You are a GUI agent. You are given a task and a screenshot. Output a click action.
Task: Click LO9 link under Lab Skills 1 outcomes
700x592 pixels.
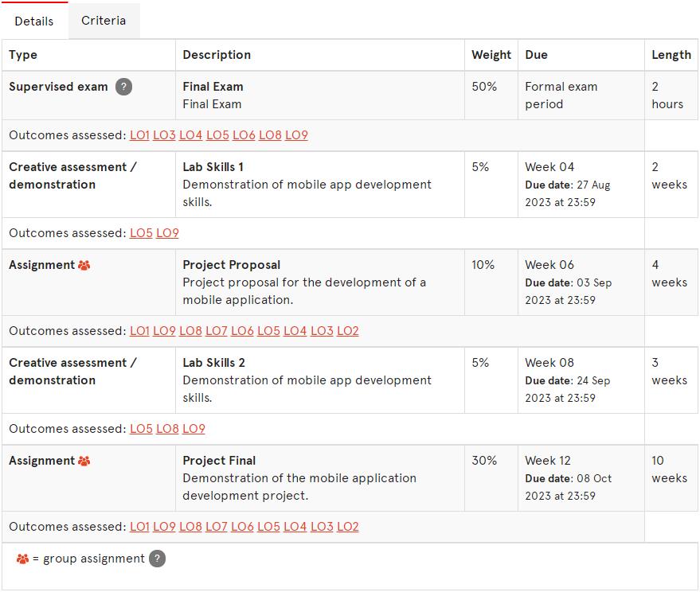(167, 233)
